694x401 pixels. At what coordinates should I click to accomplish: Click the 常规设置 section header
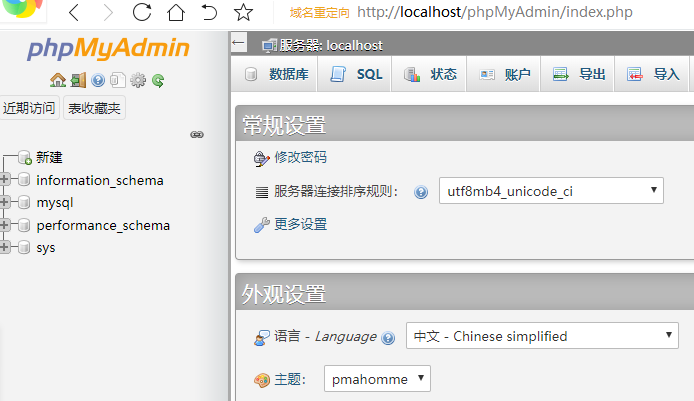tap(465, 124)
